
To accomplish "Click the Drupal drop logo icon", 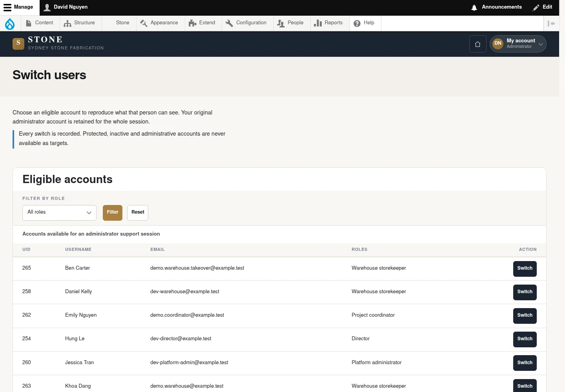I will (10, 24).
